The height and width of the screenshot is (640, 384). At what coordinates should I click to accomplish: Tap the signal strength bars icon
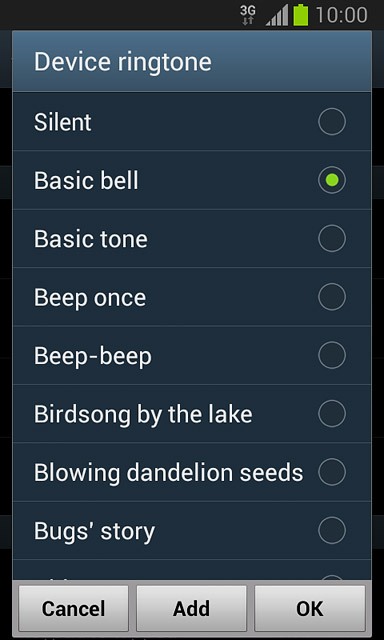[277, 16]
